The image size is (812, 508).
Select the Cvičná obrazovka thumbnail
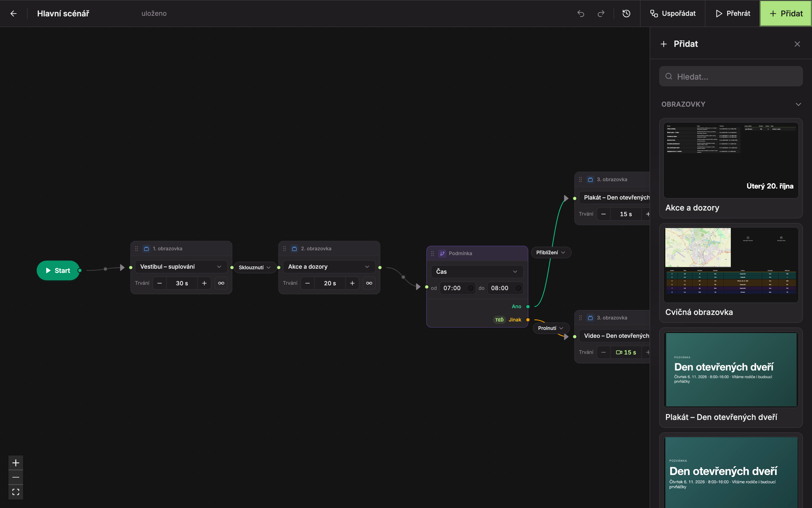click(731, 265)
